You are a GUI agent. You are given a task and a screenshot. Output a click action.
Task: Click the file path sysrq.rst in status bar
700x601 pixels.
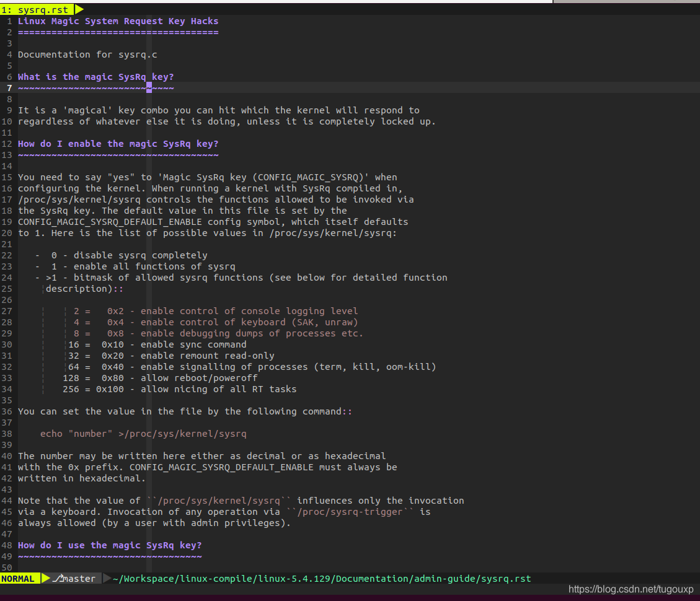pyautogui.click(x=322, y=578)
